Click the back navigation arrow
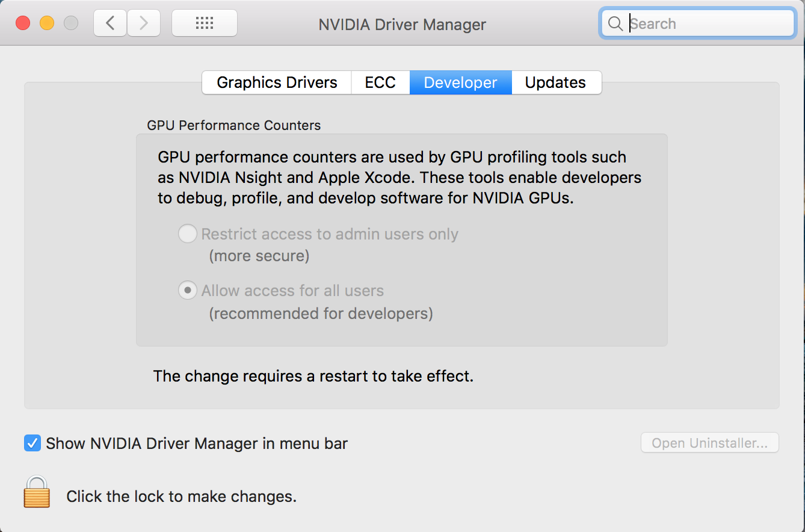The image size is (805, 532). pyautogui.click(x=110, y=23)
